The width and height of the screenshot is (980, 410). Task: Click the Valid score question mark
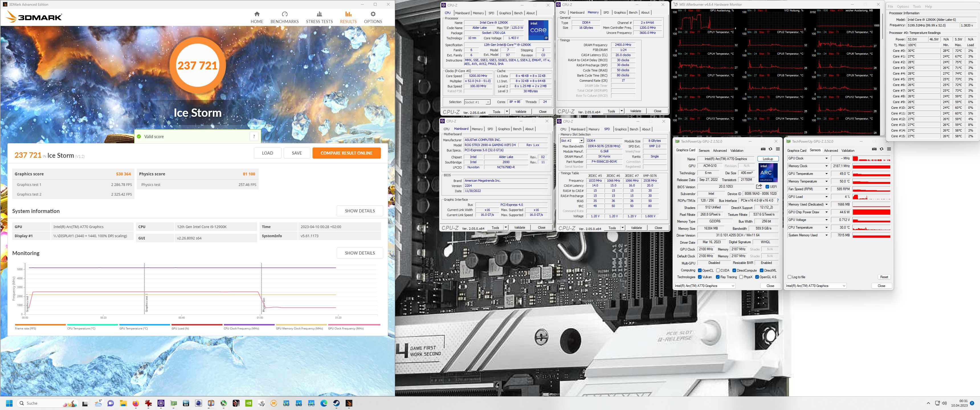tap(254, 137)
